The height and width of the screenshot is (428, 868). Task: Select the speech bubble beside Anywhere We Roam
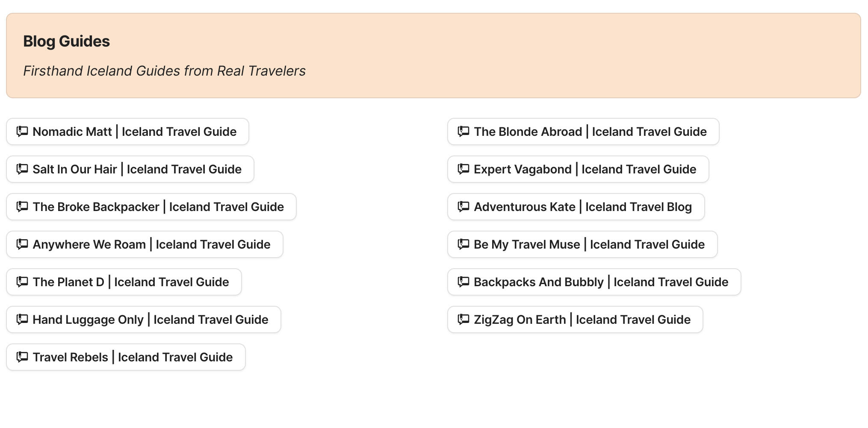click(x=22, y=244)
